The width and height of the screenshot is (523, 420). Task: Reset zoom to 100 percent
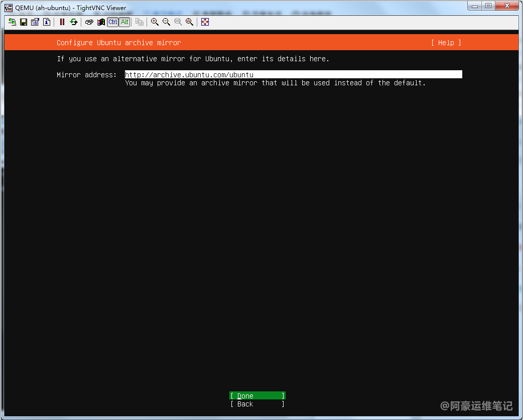coord(178,22)
